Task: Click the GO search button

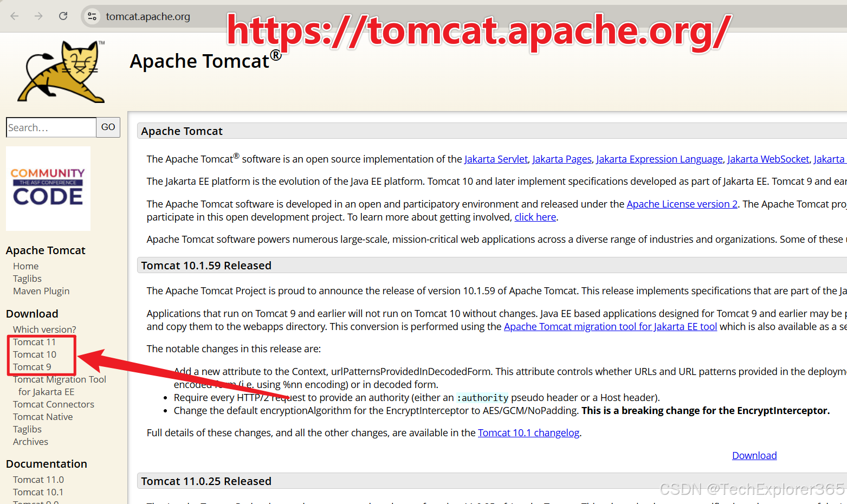Action: 108,127
